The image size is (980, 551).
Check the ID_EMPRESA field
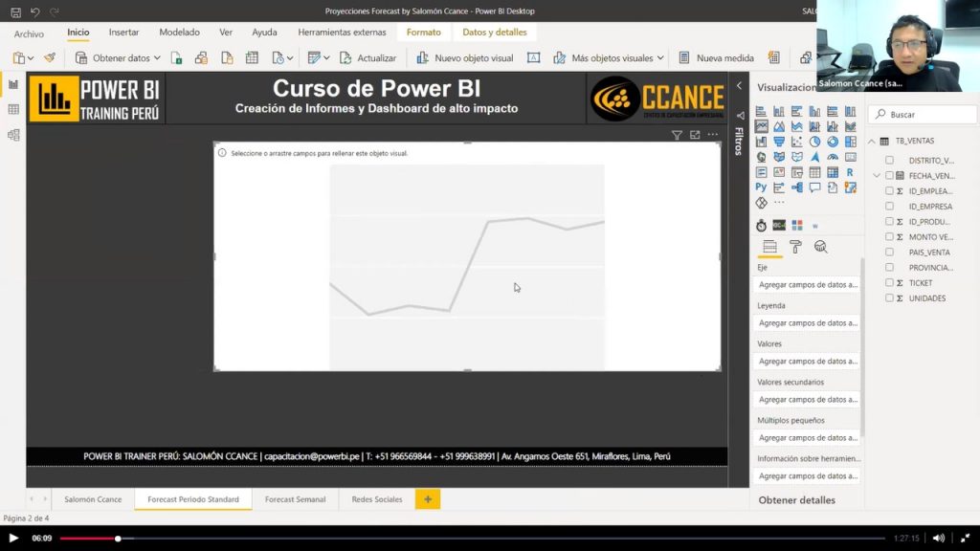[x=889, y=207]
